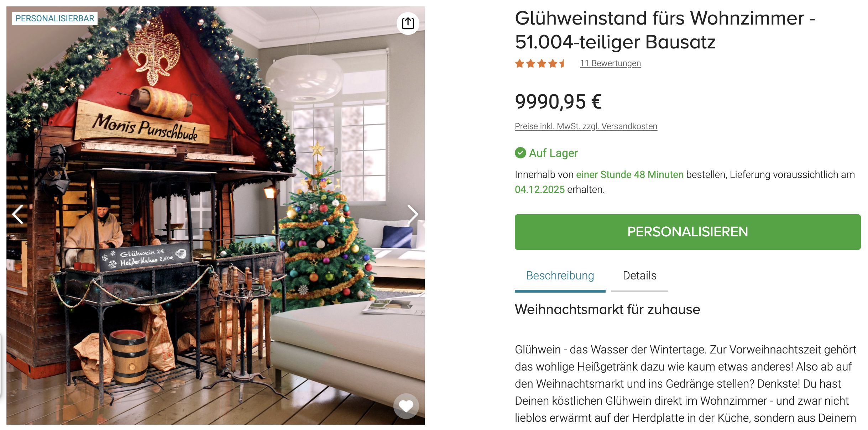This screenshot has width=868, height=430.
Task: Open the 11 Bewertungen reviews link
Action: [x=610, y=63]
